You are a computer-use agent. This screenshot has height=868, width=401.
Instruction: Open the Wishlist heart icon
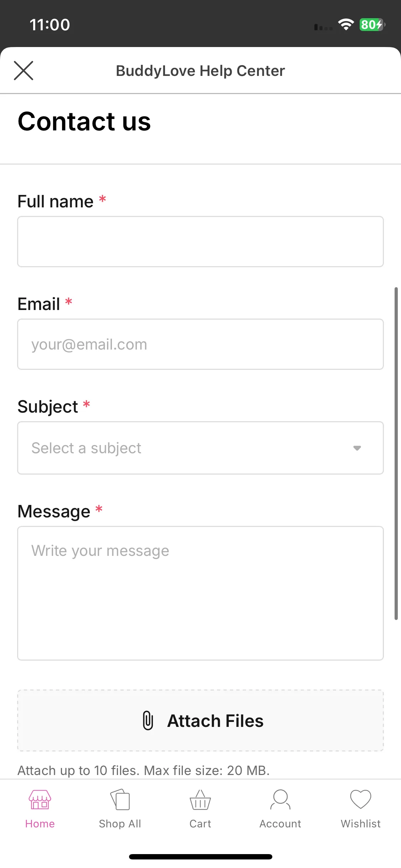[x=361, y=799]
